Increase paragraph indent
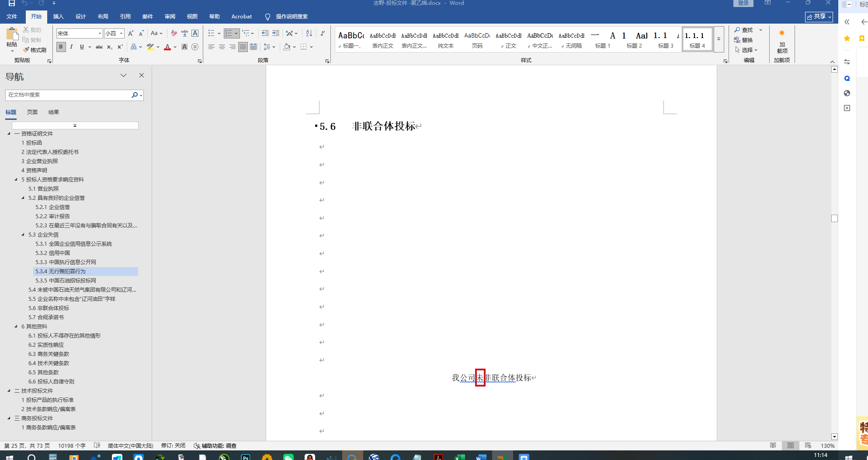 [276, 33]
